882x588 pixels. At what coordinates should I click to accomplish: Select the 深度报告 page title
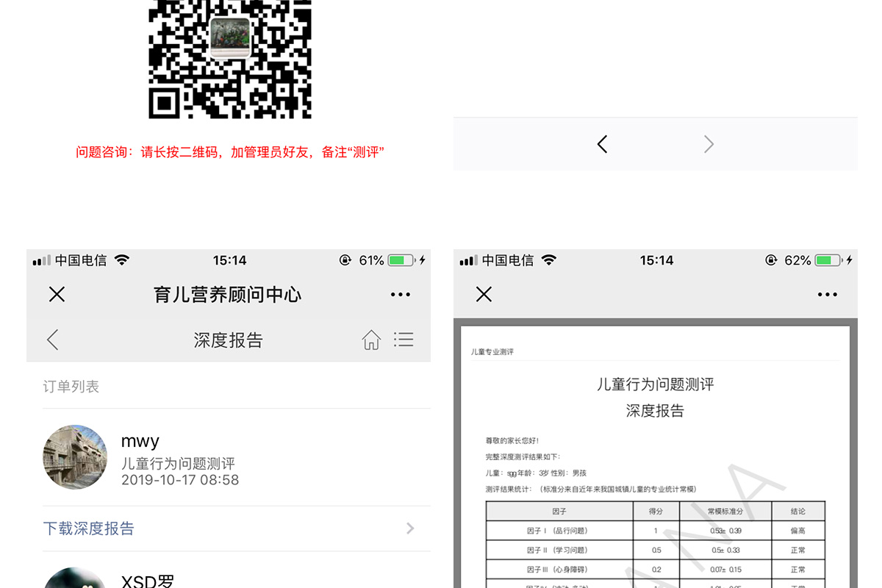[x=229, y=340]
